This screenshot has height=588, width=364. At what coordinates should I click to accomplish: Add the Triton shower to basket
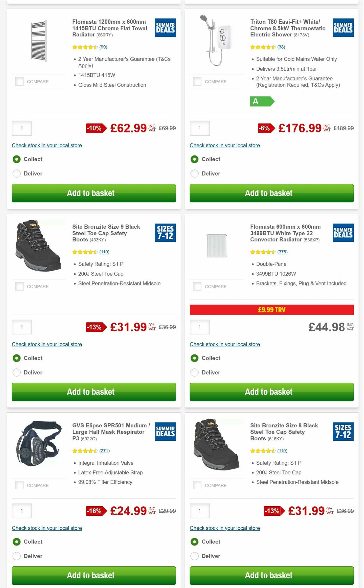pyautogui.click(x=271, y=193)
